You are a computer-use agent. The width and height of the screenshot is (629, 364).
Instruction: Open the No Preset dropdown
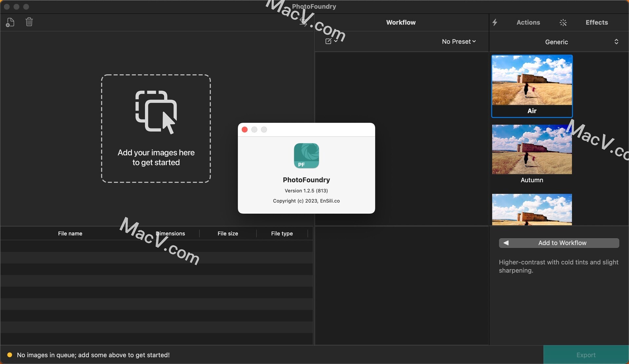click(459, 42)
